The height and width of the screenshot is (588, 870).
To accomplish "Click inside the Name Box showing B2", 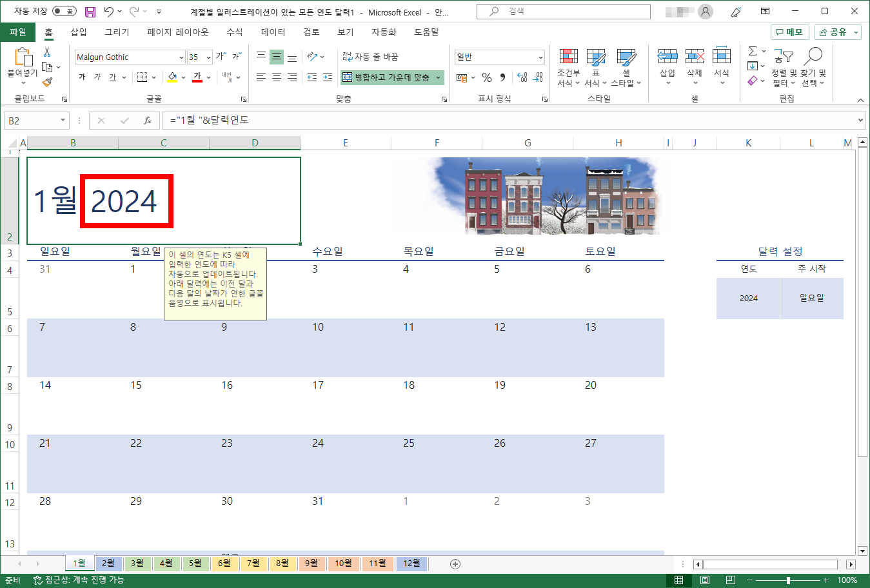I will pyautogui.click(x=30, y=120).
